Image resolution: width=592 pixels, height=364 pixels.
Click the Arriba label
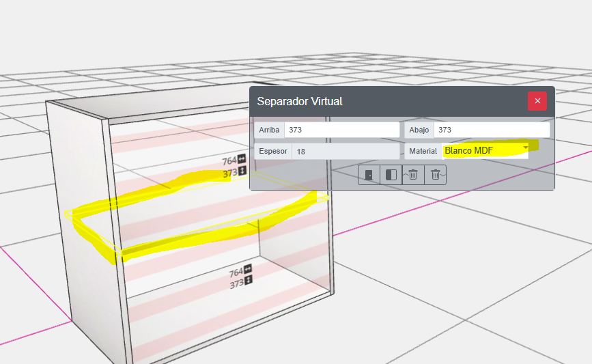[x=269, y=130]
